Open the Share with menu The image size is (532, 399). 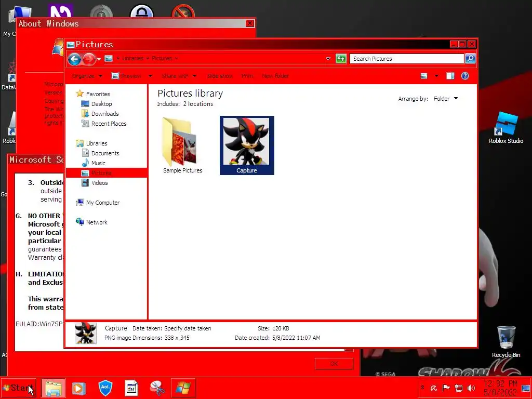coord(179,76)
